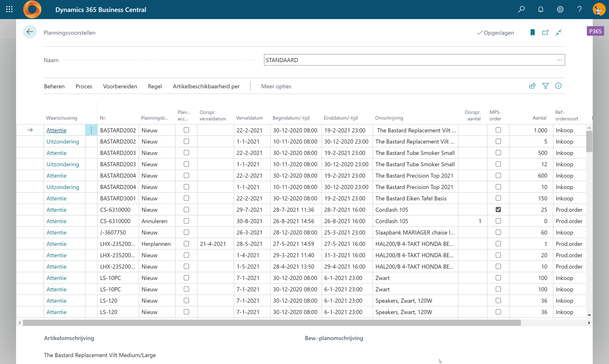Check MPS-order for Slaapbank MARIAGER row
The image size is (609, 364).
tap(498, 233)
